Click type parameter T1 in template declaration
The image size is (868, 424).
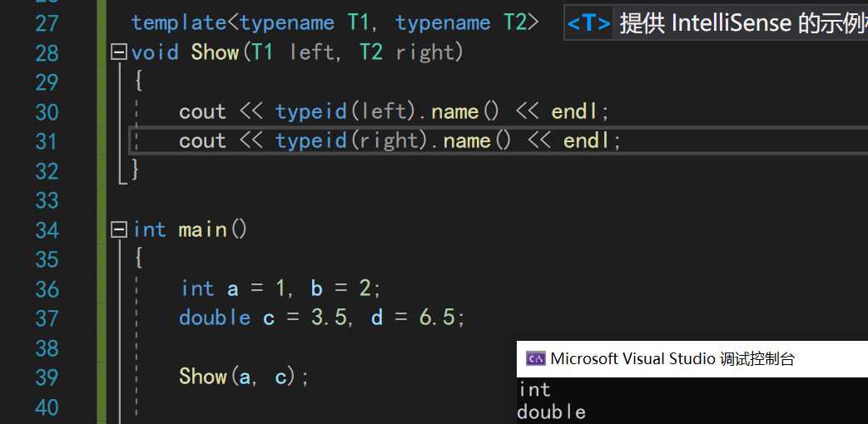tap(358, 23)
